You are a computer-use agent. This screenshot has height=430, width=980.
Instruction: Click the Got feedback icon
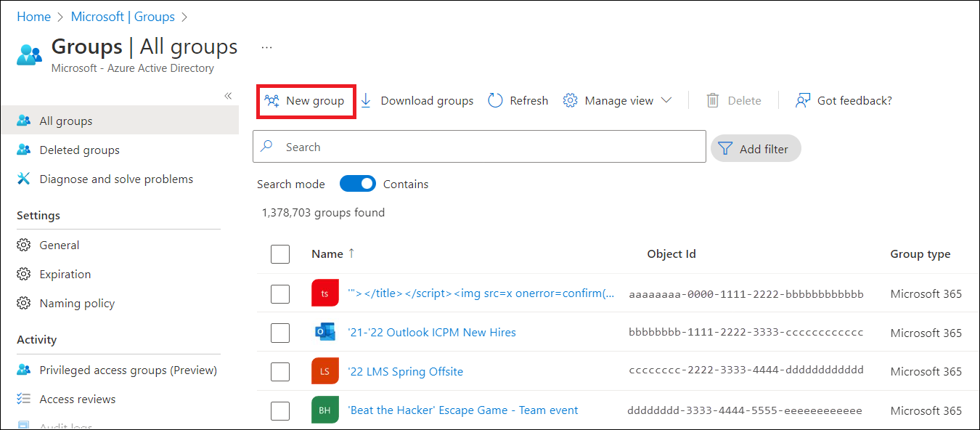click(x=801, y=100)
